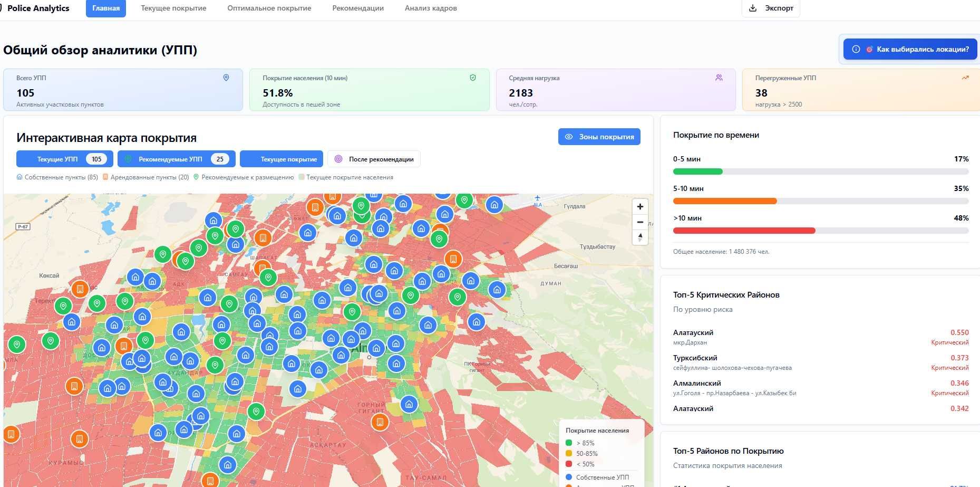
Task: Select green recommended marker above Аксартау label
Action: 256,411
